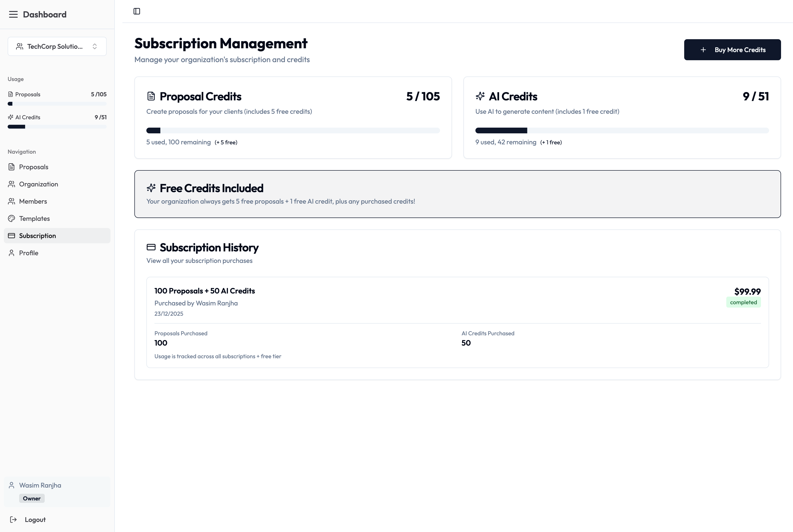Click the Templates palette icon
Image resolution: width=793 pixels, height=532 pixels.
[x=11, y=218]
